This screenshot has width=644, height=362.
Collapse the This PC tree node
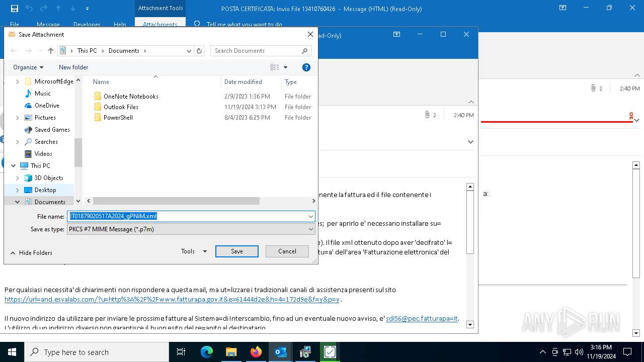pyautogui.click(x=14, y=166)
